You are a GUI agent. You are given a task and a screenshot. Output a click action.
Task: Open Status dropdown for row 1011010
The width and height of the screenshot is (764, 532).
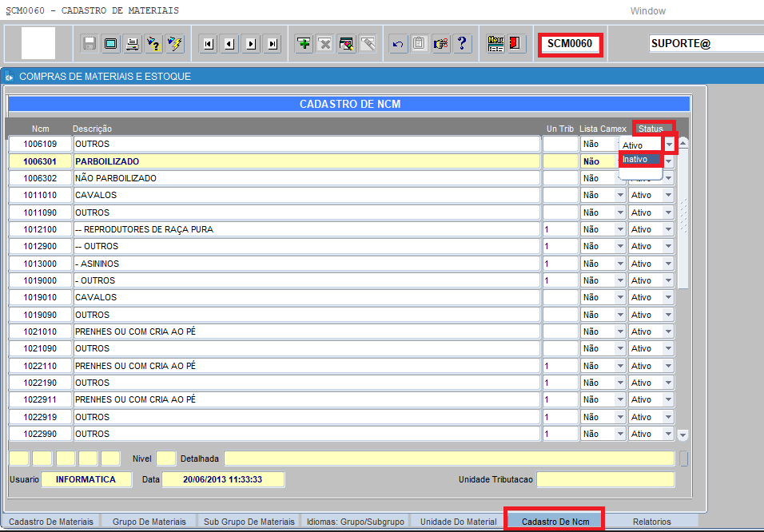coord(668,196)
